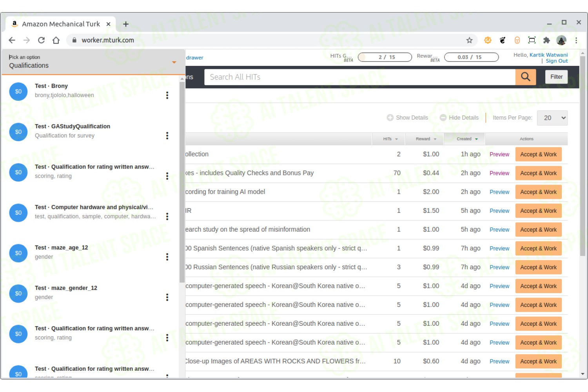Click the Filter button
This screenshot has height=392, width=588.
coord(556,77)
